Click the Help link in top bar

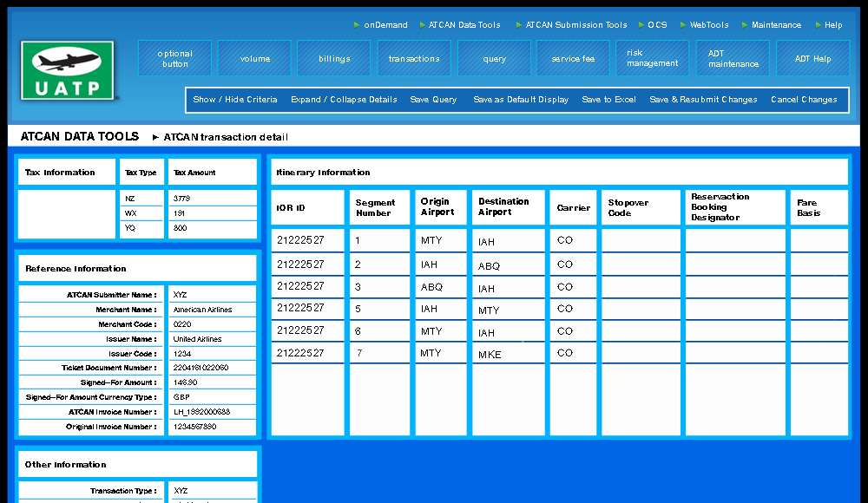click(832, 25)
